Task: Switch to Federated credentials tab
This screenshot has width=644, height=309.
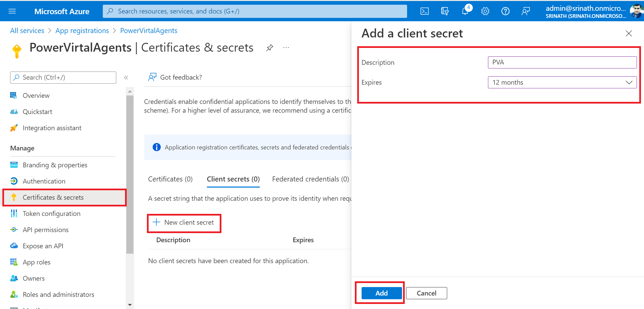Action: [310, 179]
